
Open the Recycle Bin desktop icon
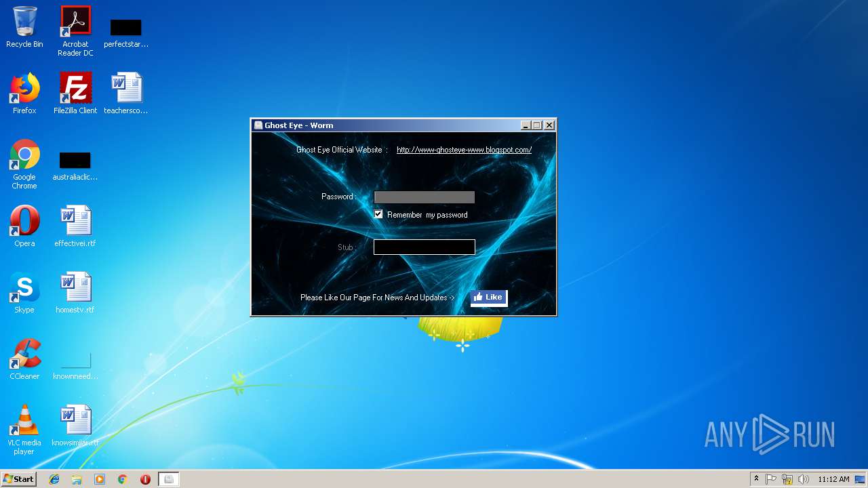tap(24, 28)
